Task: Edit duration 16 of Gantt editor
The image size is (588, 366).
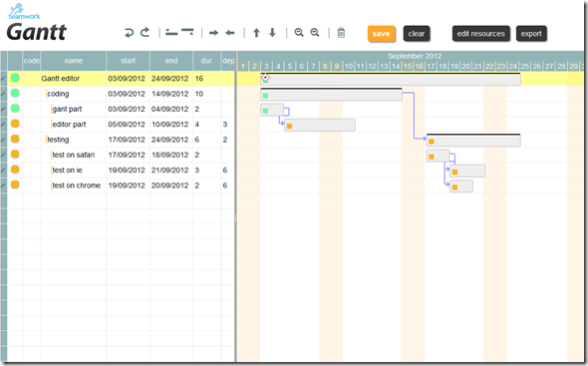Action: click(199, 79)
